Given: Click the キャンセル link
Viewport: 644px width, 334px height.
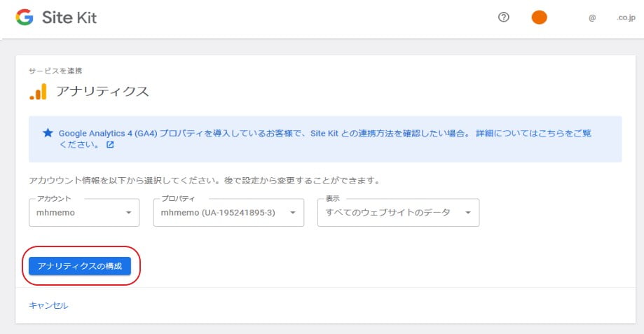Looking at the screenshot, I should click(48, 305).
